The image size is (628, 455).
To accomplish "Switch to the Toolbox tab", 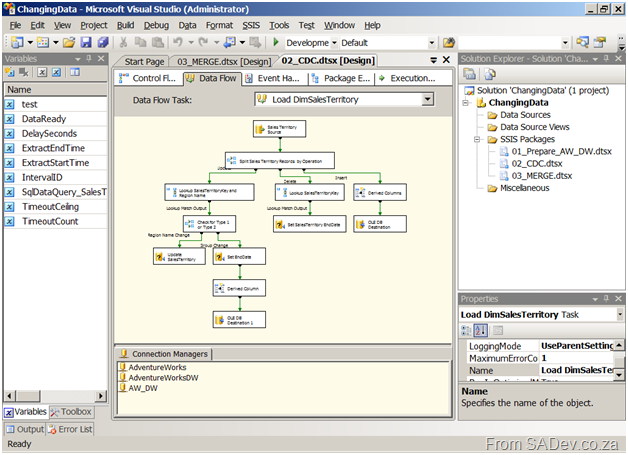I will tap(71, 412).
